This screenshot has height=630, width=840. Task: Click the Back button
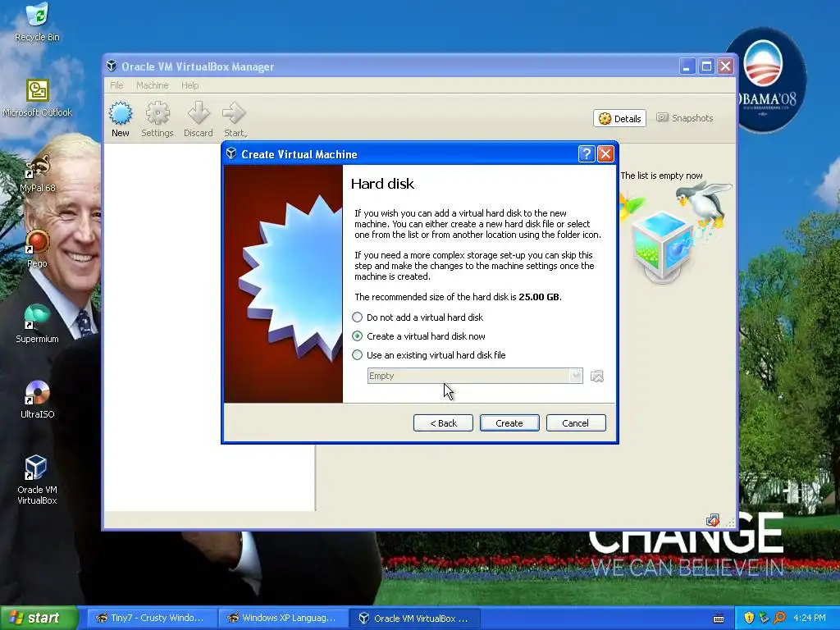tap(443, 423)
